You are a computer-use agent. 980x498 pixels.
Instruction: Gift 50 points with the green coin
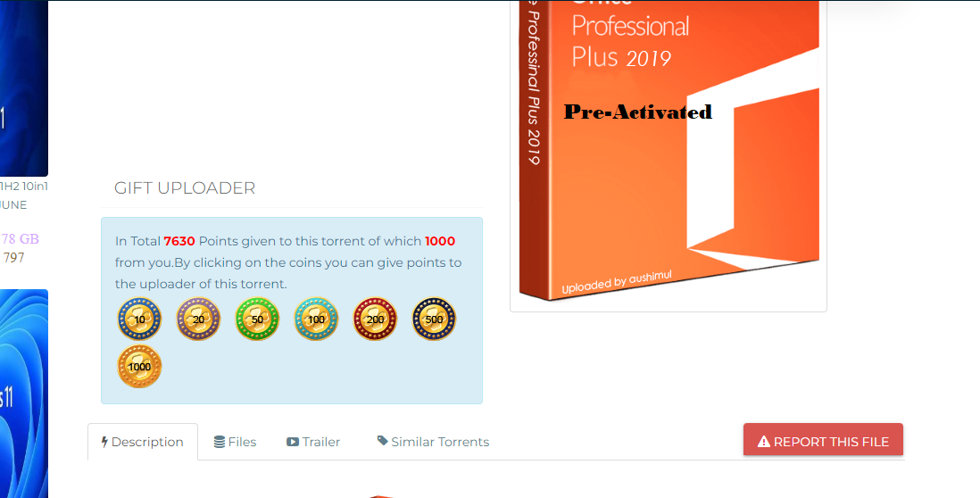(257, 319)
